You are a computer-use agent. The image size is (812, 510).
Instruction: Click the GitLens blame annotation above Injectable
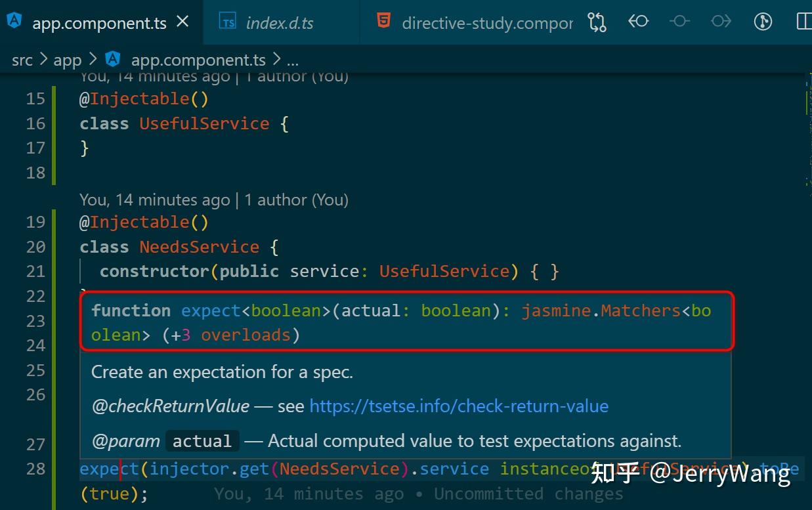(x=213, y=200)
